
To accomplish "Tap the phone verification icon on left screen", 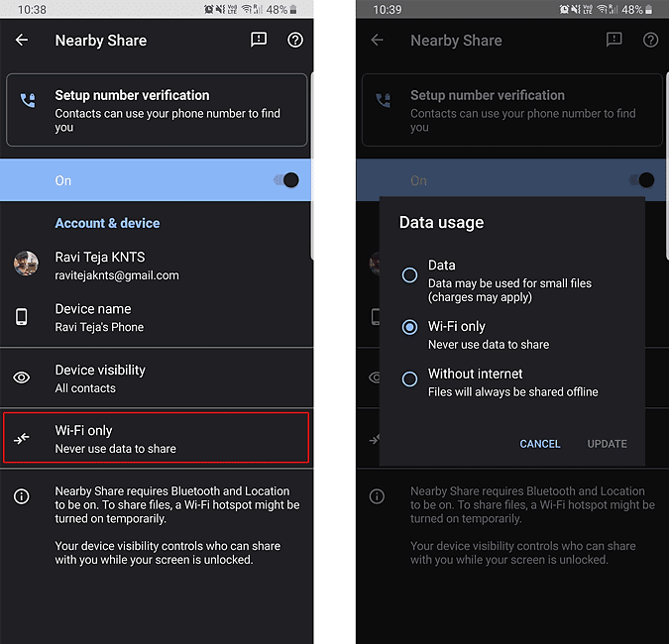I will 28,100.
